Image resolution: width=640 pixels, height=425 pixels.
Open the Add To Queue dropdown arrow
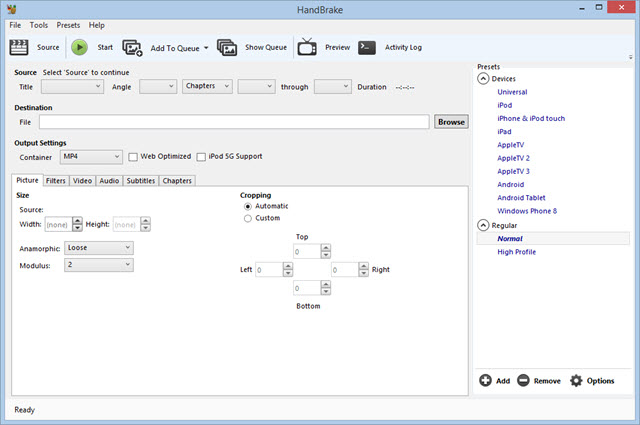point(206,48)
